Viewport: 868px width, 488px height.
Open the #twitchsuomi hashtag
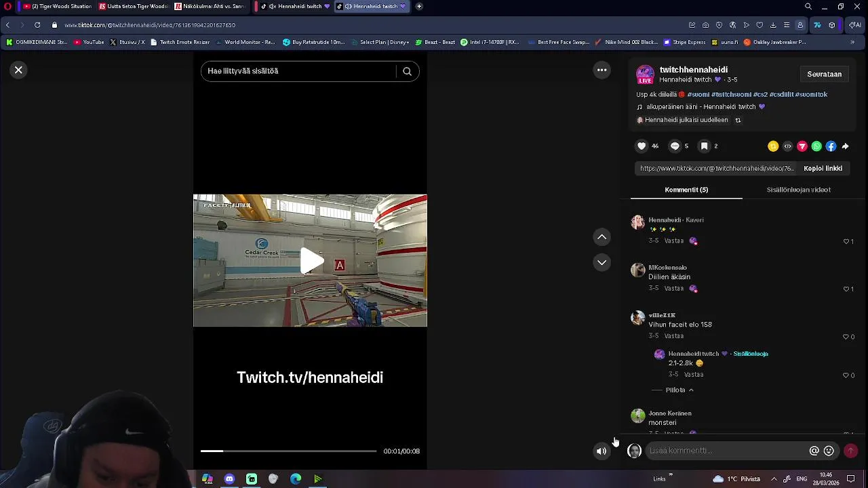[731, 95]
